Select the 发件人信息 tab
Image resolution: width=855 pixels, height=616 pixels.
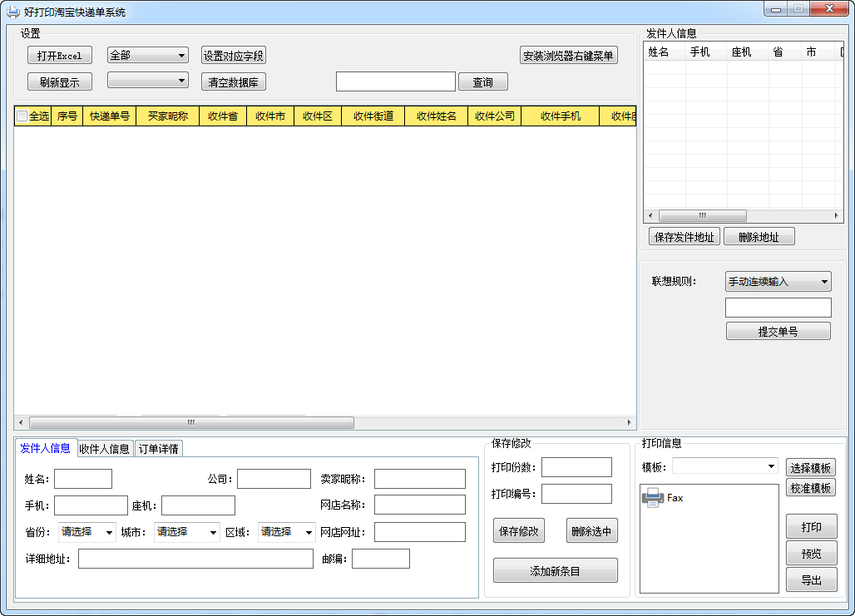coord(46,448)
